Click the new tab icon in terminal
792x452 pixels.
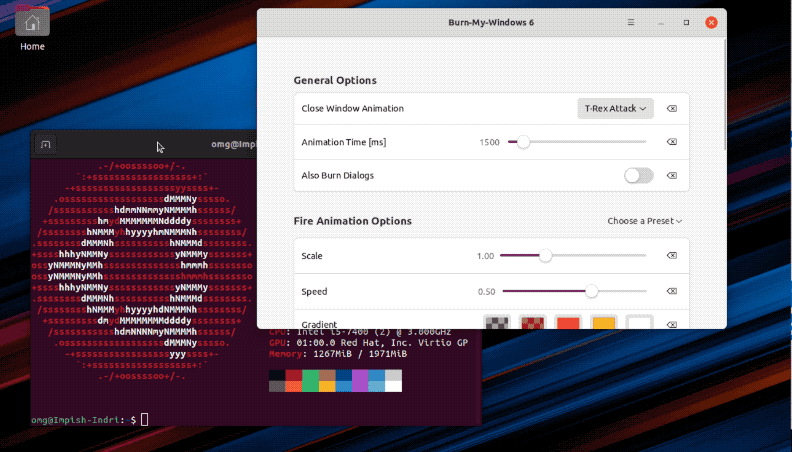45,145
